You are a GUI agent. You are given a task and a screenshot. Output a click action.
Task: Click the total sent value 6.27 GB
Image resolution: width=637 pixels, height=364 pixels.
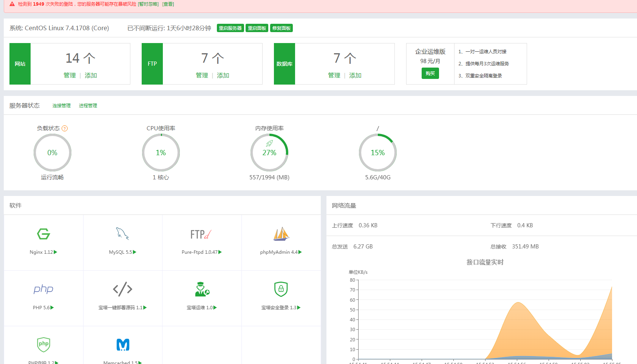[363, 247]
